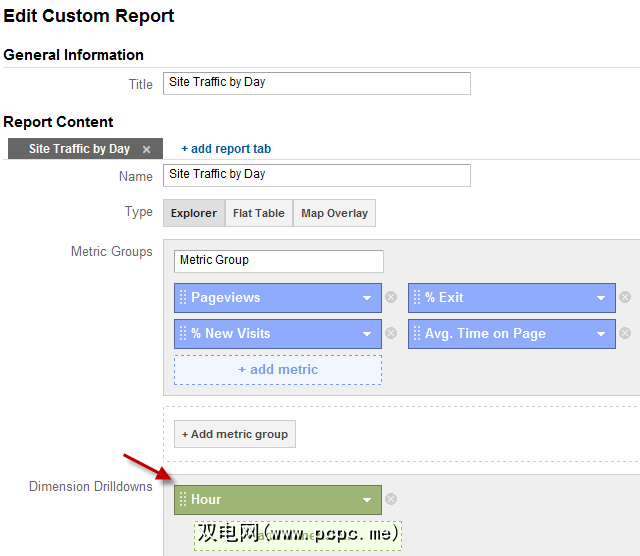Viewport: 640px width, 556px height.
Task: Click drag handle on Pageviews metric
Action: [183, 297]
